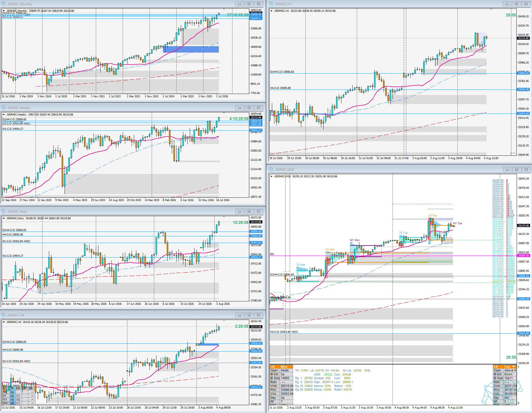Click the ADR value 30032
This screenshot has height=413, width=532.
point(328,374)
